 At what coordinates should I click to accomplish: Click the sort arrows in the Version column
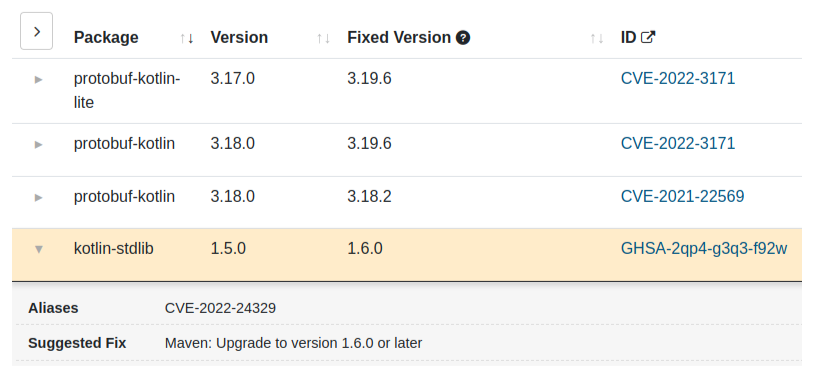point(323,38)
